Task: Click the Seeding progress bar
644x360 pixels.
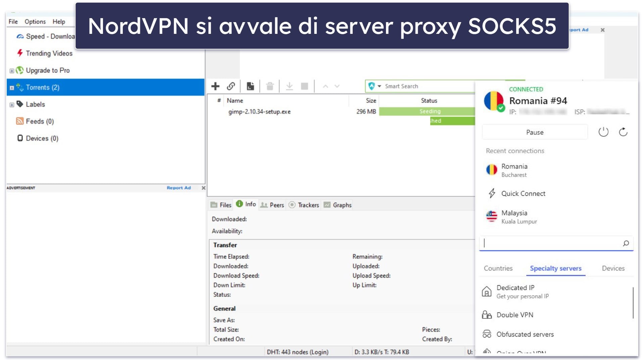Action: click(x=427, y=111)
